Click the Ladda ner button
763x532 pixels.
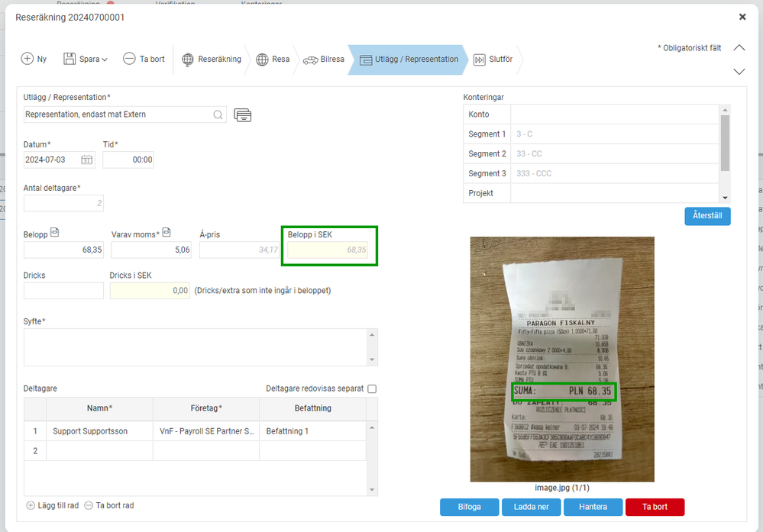532,507
